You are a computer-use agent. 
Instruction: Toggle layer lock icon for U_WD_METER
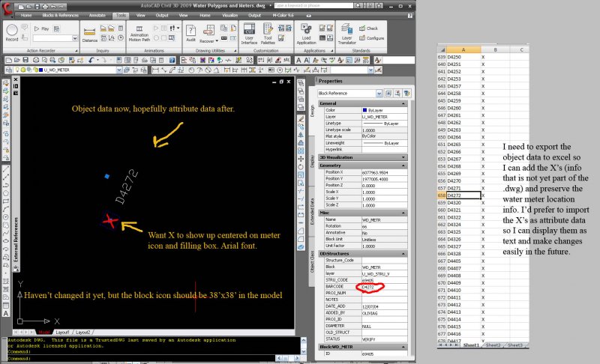pos(35,70)
